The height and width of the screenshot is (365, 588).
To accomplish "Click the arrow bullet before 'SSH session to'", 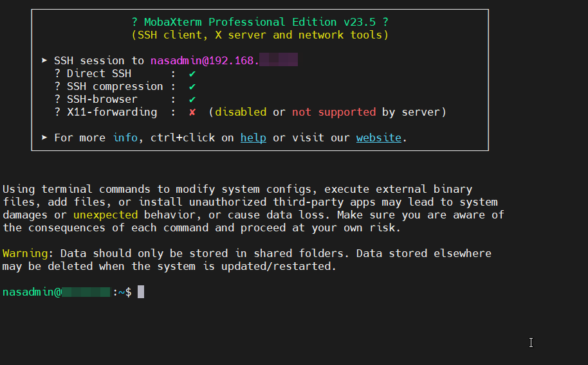I will point(44,61).
